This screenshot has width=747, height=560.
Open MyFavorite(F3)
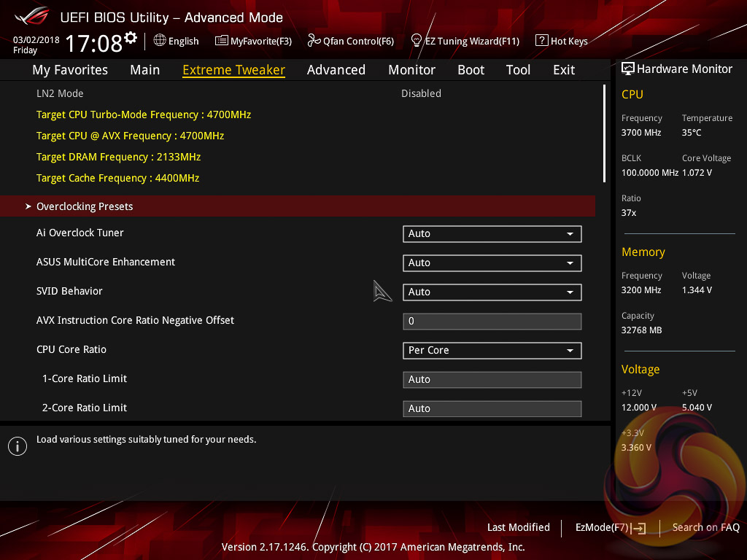253,41
